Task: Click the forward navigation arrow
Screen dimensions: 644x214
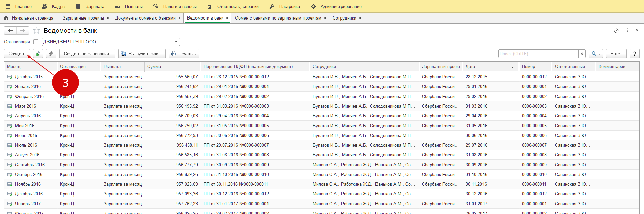Action: pos(23,31)
